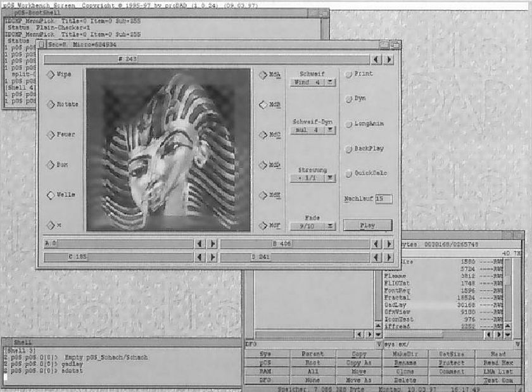
Task: Open the V dropdown beside the sys:ex/ path
Action: click(x=517, y=344)
